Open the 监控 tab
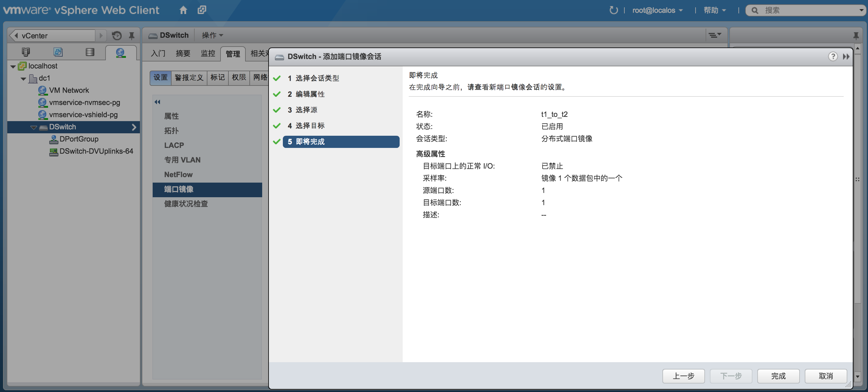Screen dimensions: 868x392 coord(208,53)
